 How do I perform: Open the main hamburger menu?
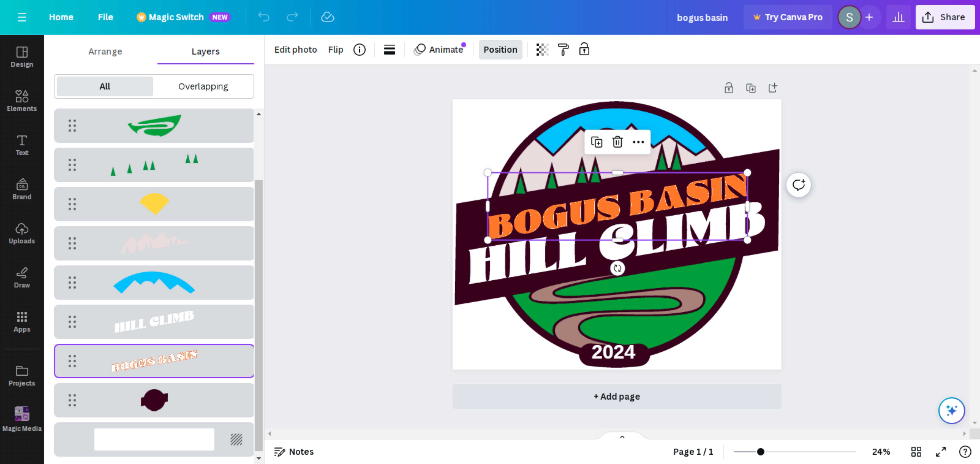(22, 17)
